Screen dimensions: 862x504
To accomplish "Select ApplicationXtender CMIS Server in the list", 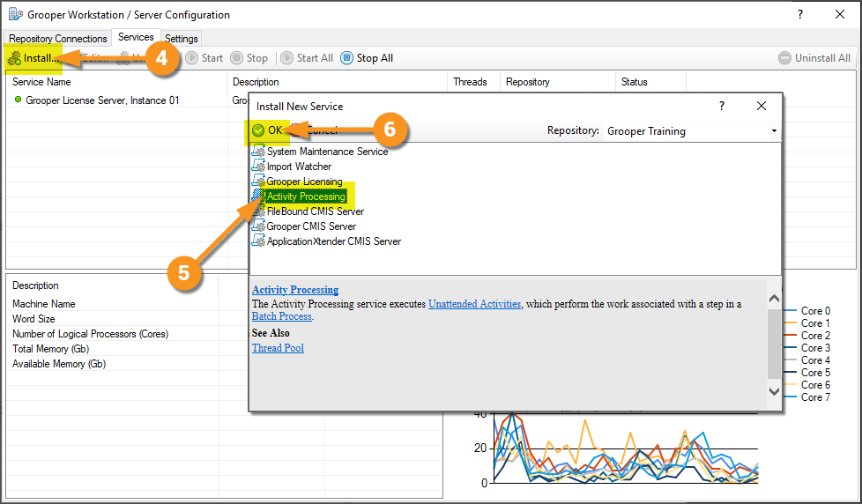I will 334,241.
